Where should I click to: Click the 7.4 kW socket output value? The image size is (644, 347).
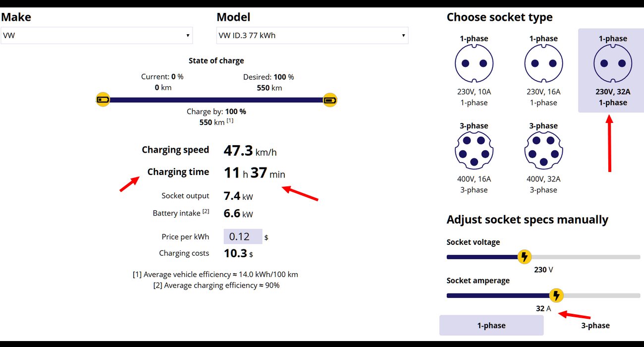[x=238, y=196]
